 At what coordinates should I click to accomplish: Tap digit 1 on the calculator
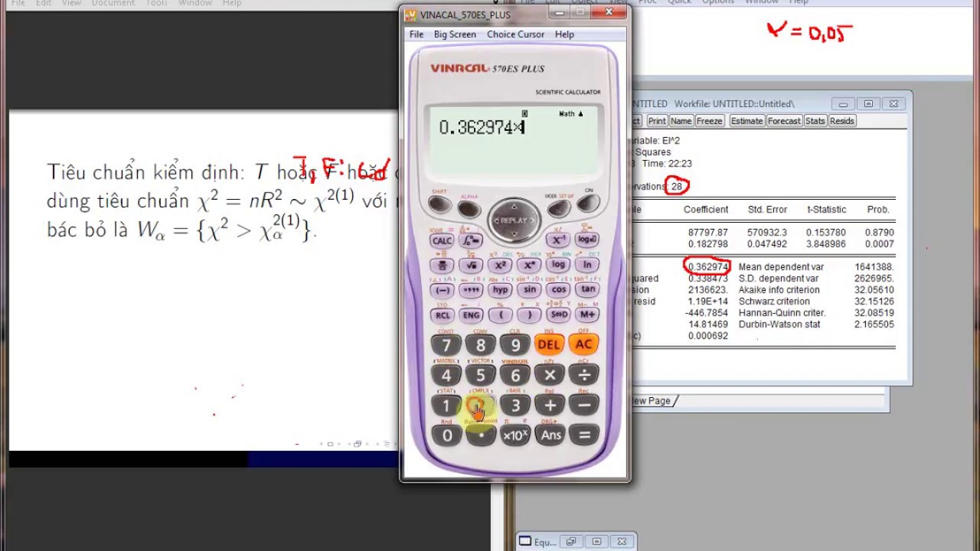(x=446, y=406)
